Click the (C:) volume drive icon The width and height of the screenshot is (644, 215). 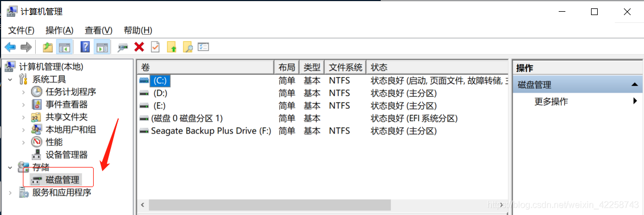coord(144,80)
